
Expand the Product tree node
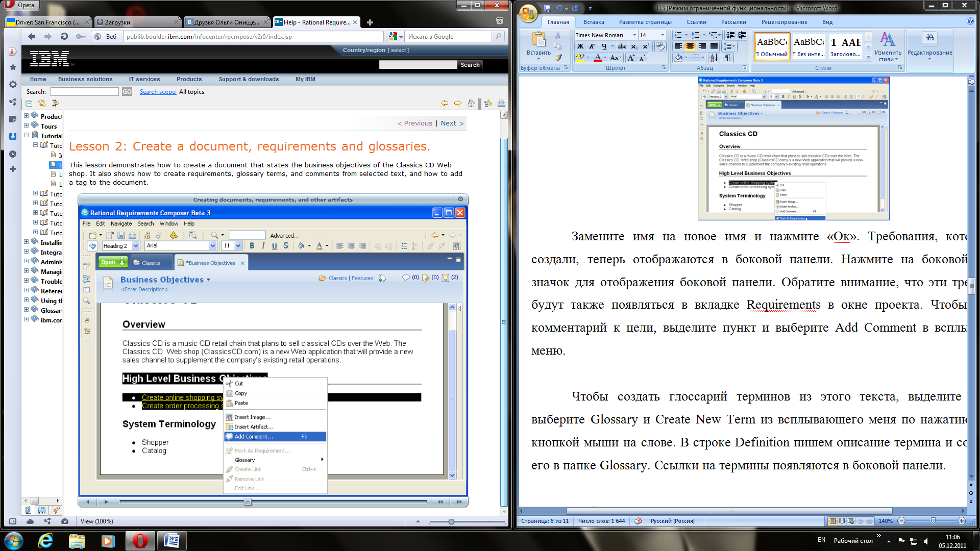point(26,116)
